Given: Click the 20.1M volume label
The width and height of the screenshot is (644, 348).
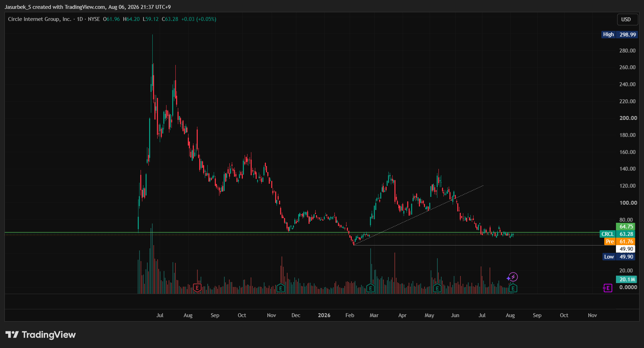Looking at the screenshot, I should 627,280.
